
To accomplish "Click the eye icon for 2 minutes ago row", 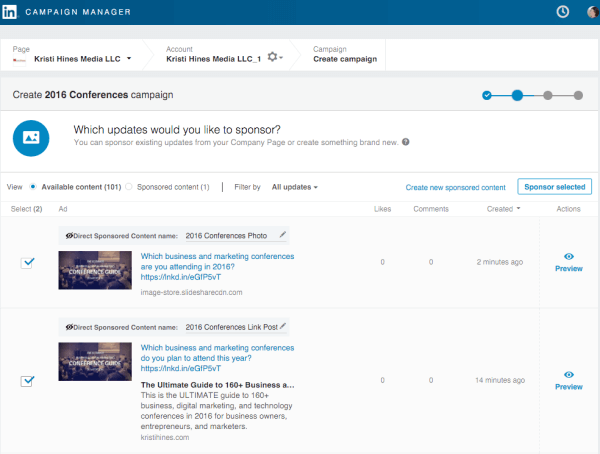I will [x=569, y=256].
